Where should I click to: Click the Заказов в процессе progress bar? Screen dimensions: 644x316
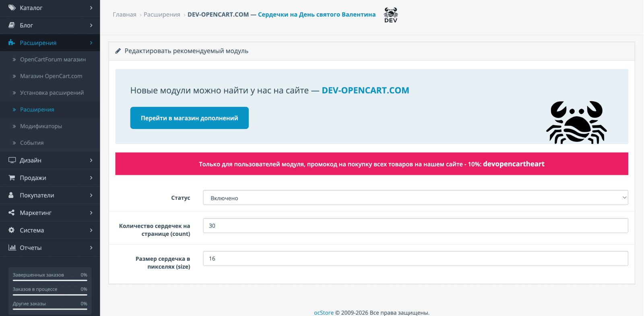tap(50, 295)
